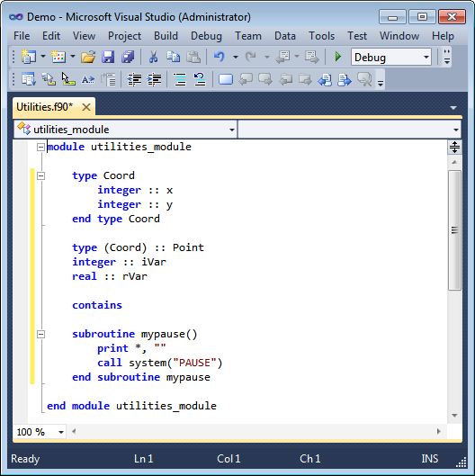Screen dimensions: 475x476
Task: Collapse the subroutine mypause code block
Action: coord(40,334)
